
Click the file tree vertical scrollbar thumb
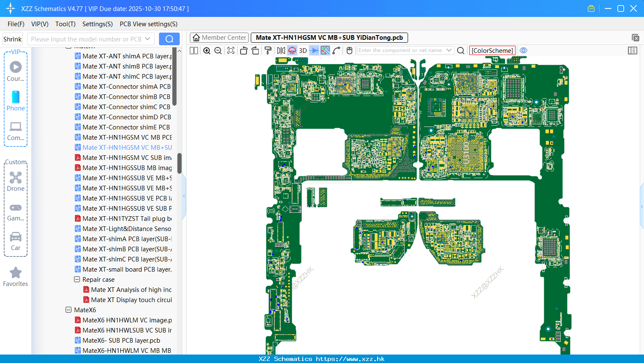(x=179, y=163)
